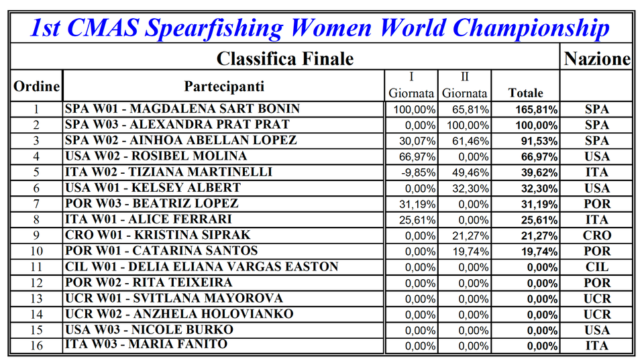Click the Partecipanti column header
644x361 pixels.
pyautogui.click(x=224, y=87)
